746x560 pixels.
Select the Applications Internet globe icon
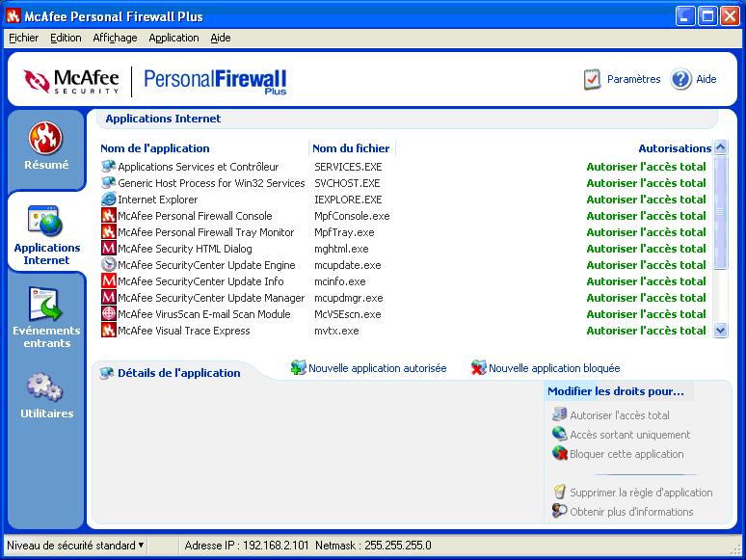coord(45,221)
